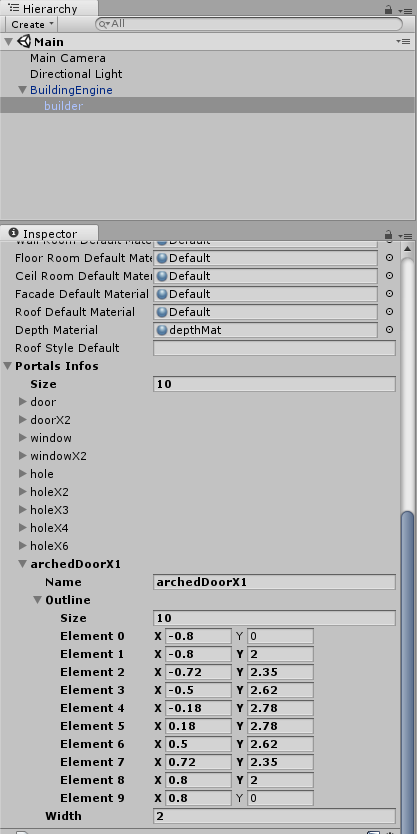Image resolution: width=417 pixels, height=834 pixels.
Task: Click the Inspector vertical scrollbar thumb
Action: [407, 670]
